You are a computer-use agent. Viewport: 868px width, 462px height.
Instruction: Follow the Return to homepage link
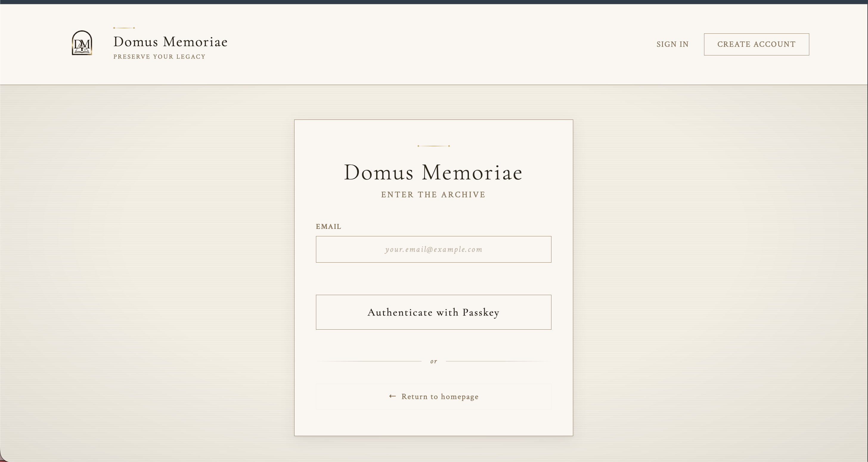tap(439, 397)
